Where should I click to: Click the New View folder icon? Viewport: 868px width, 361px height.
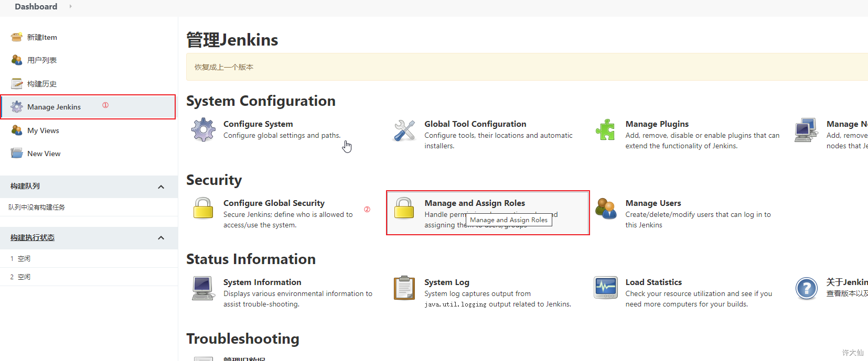tap(17, 153)
